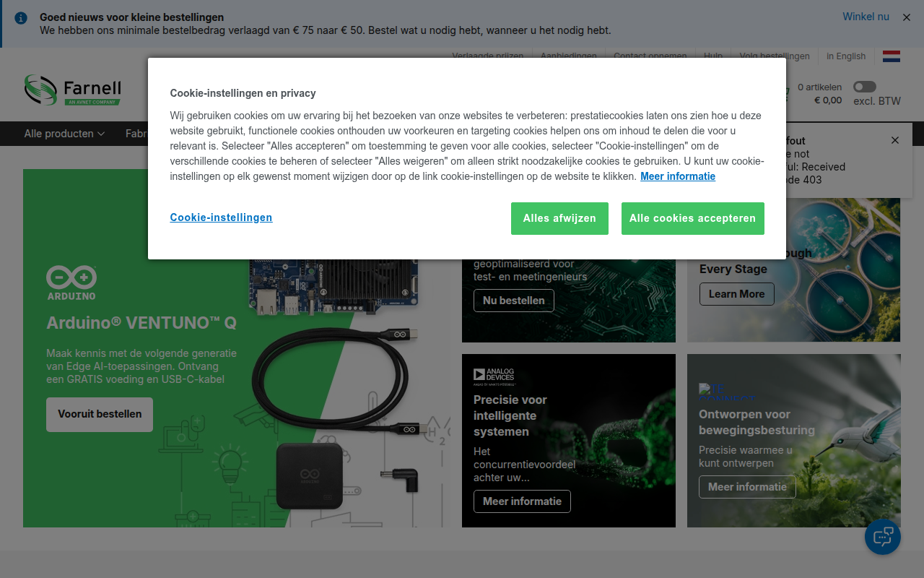Follow the Meer informatie cookie link
Screen dimensions: 924x578
678,176
